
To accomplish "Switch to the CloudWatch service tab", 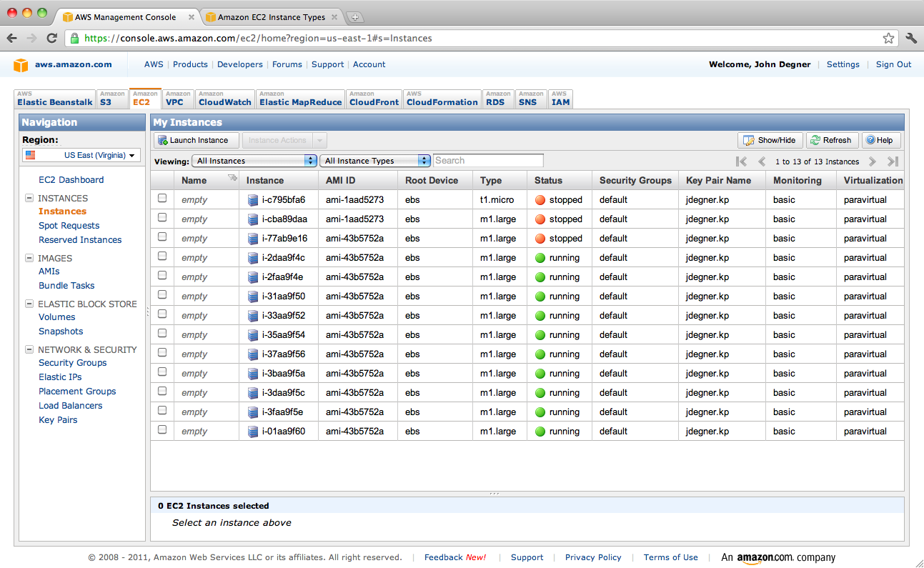I will point(225,99).
